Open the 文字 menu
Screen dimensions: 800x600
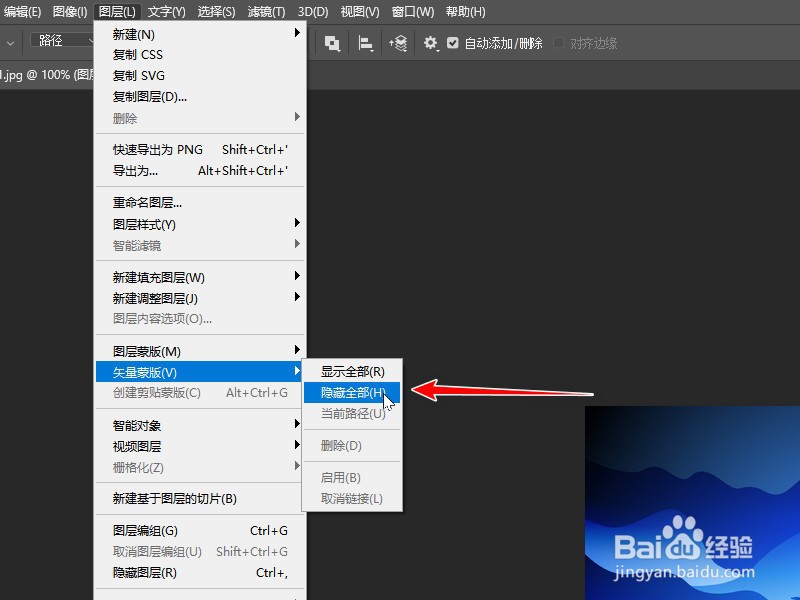click(x=165, y=12)
